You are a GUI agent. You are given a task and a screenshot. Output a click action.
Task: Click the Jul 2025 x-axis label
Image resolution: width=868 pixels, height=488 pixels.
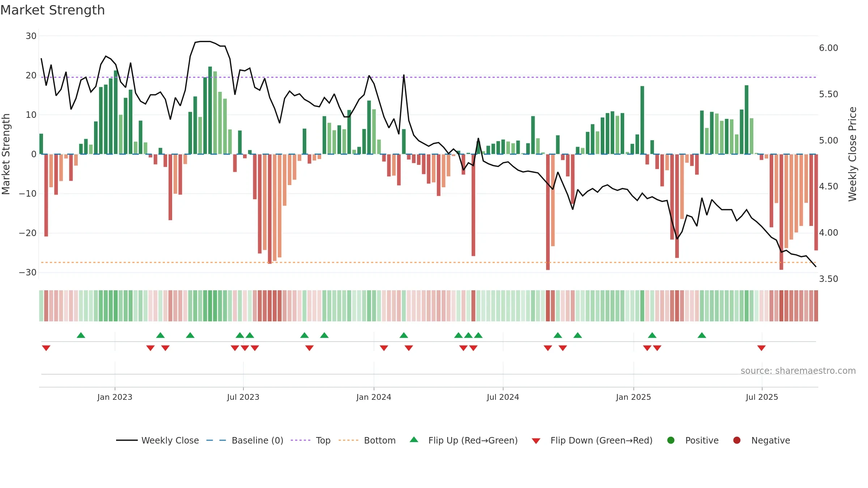[x=762, y=397]
